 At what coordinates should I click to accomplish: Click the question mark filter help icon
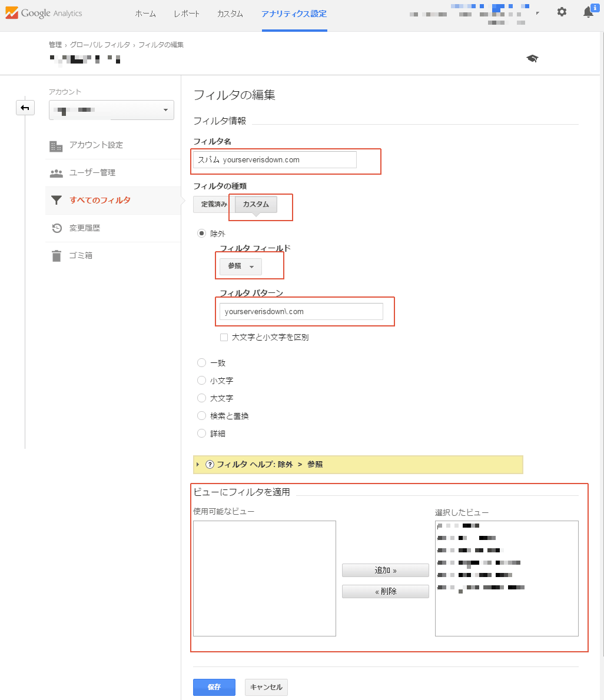tap(210, 464)
